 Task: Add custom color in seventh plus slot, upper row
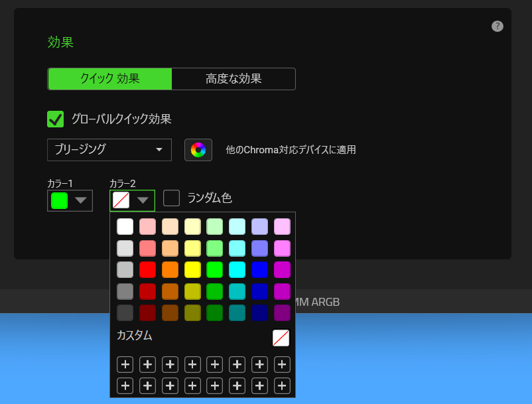tap(259, 364)
